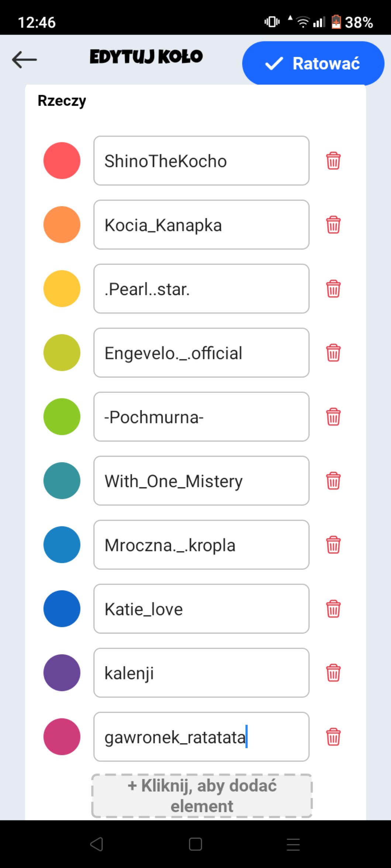Open Android recent apps menu
This screenshot has height=868, width=391.
[293, 844]
